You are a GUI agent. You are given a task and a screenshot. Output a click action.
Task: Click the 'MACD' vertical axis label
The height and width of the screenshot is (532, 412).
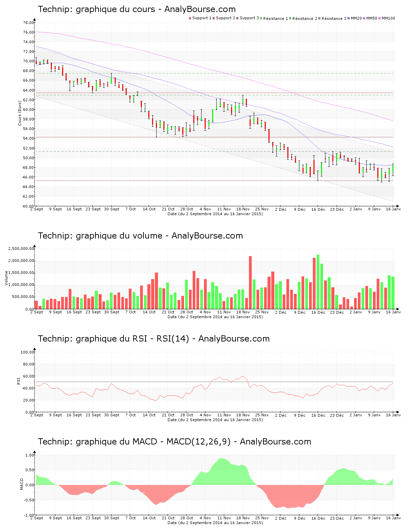(22, 484)
